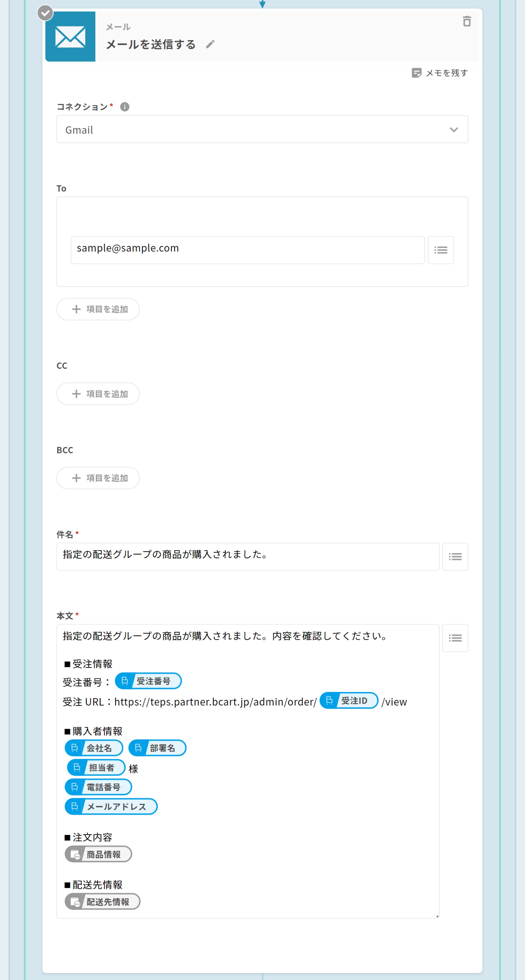Add an item under BCC
Screen dimensions: 525x980
pyautogui.click(x=98, y=478)
